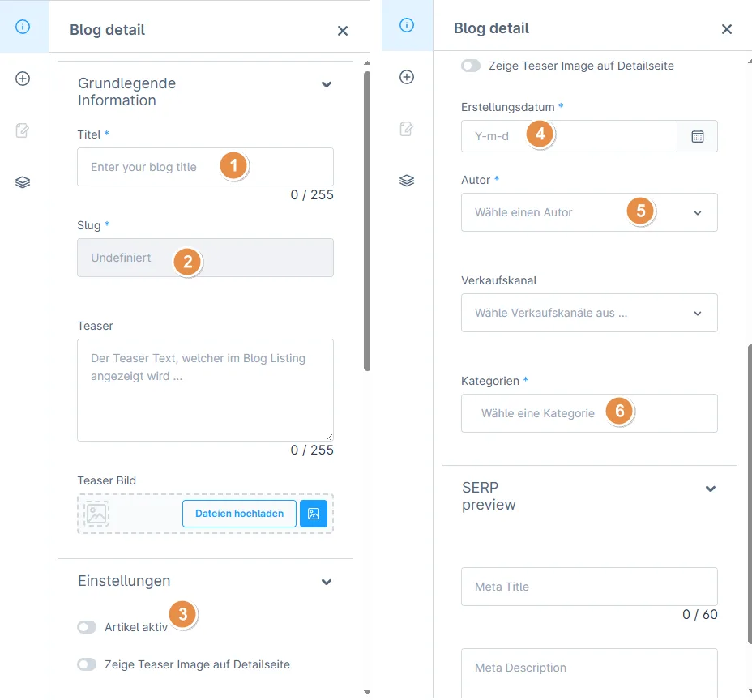Click the Dateien hochladen button
752x700 pixels.
pyautogui.click(x=239, y=514)
